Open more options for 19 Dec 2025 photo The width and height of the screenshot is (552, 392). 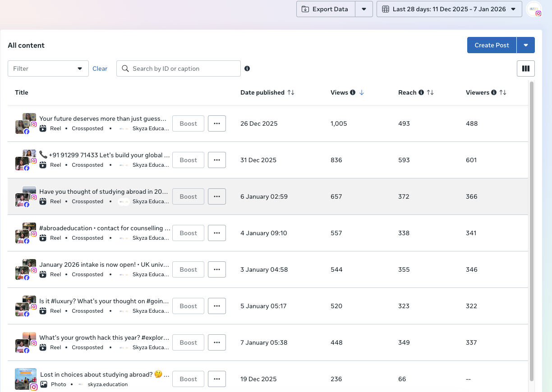pos(217,379)
